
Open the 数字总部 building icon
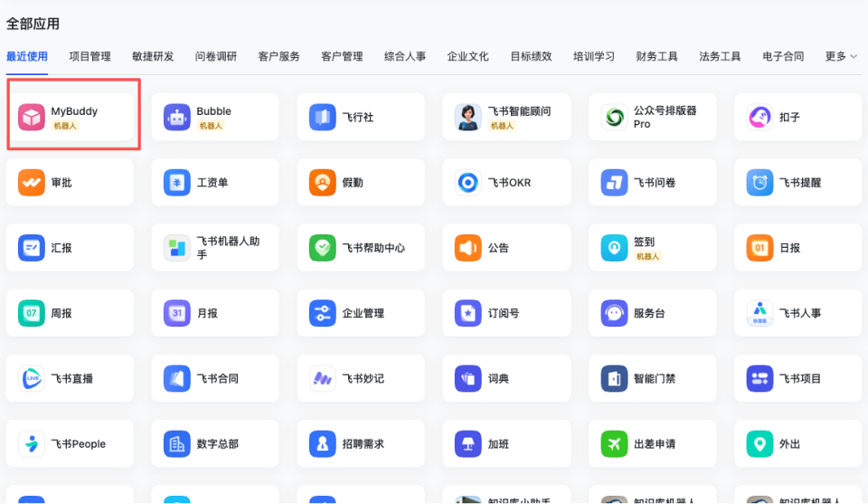click(x=177, y=443)
